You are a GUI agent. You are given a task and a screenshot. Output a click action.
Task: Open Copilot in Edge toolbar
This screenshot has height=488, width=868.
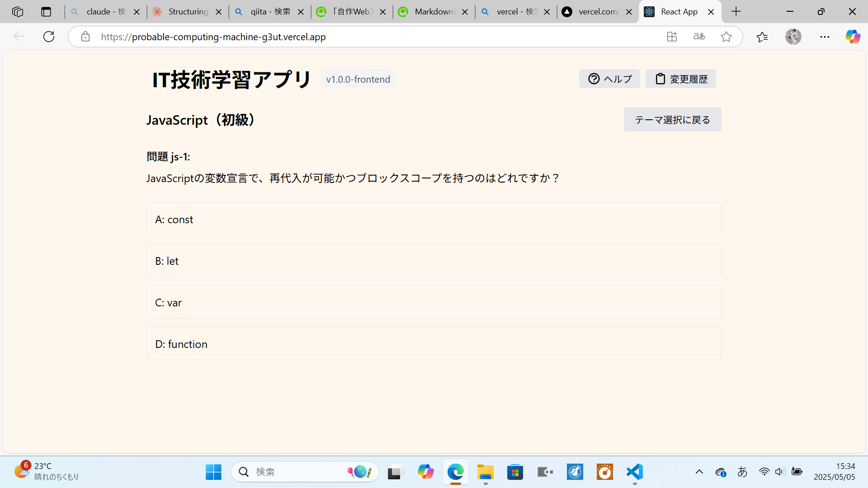(x=853, y=37)
